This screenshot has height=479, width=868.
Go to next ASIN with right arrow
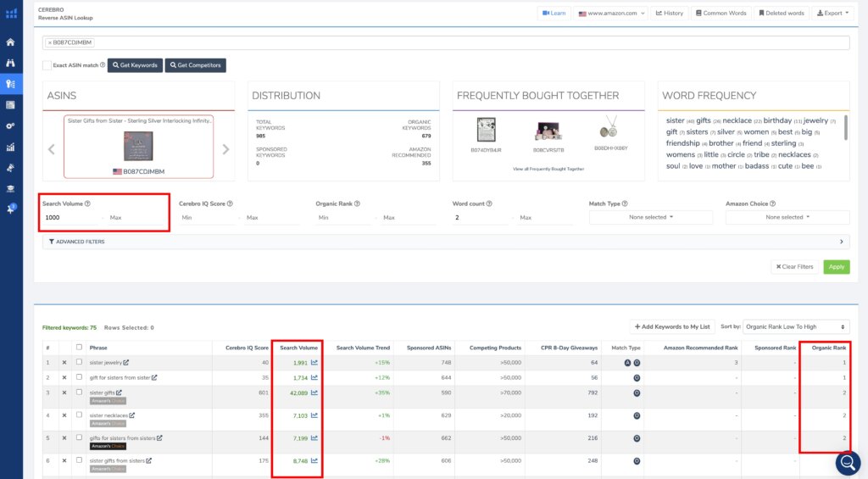[225, 149]
